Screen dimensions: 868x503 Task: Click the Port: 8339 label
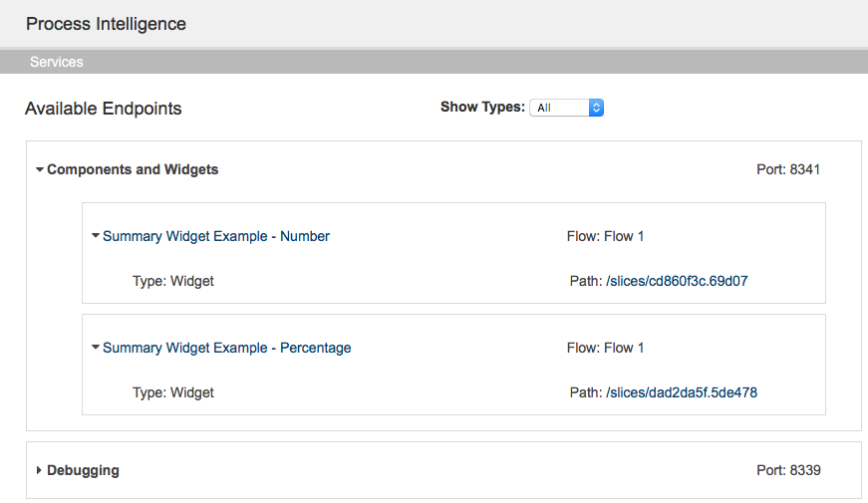tap(789, 470)
